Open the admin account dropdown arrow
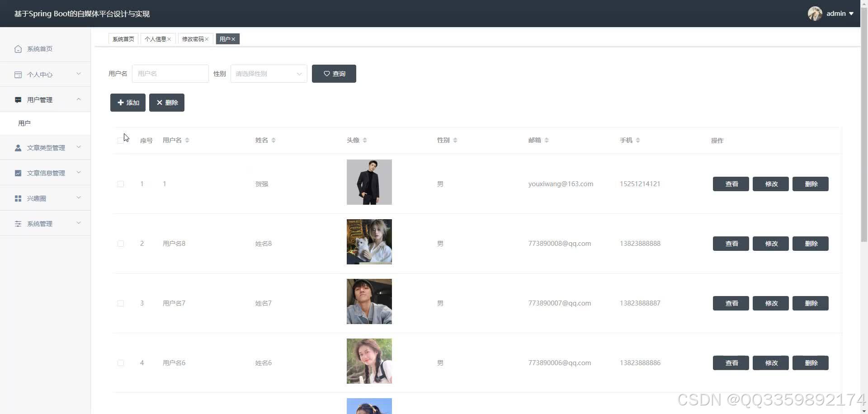This screenshot has width=868, height=414. coord(851,14)
